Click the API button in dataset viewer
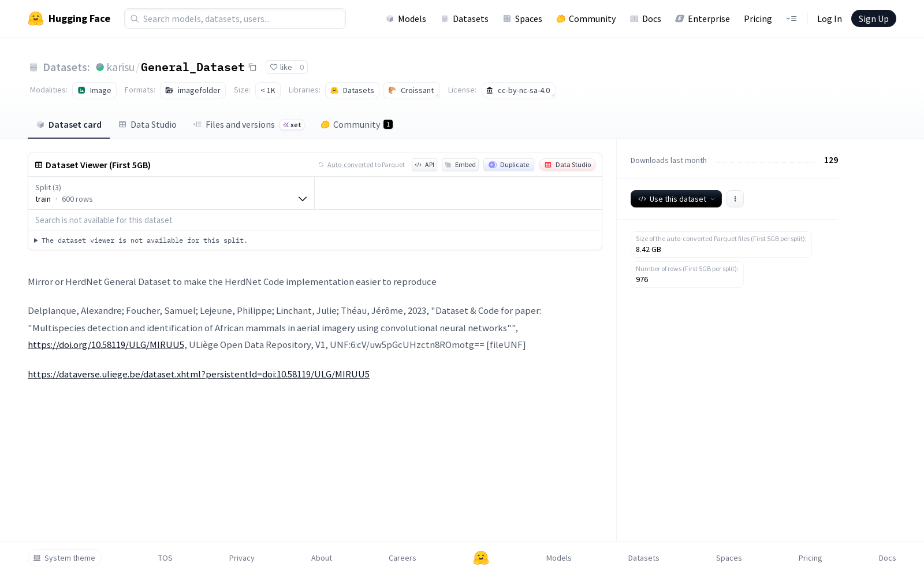924x578 pixels. [424, 165]
